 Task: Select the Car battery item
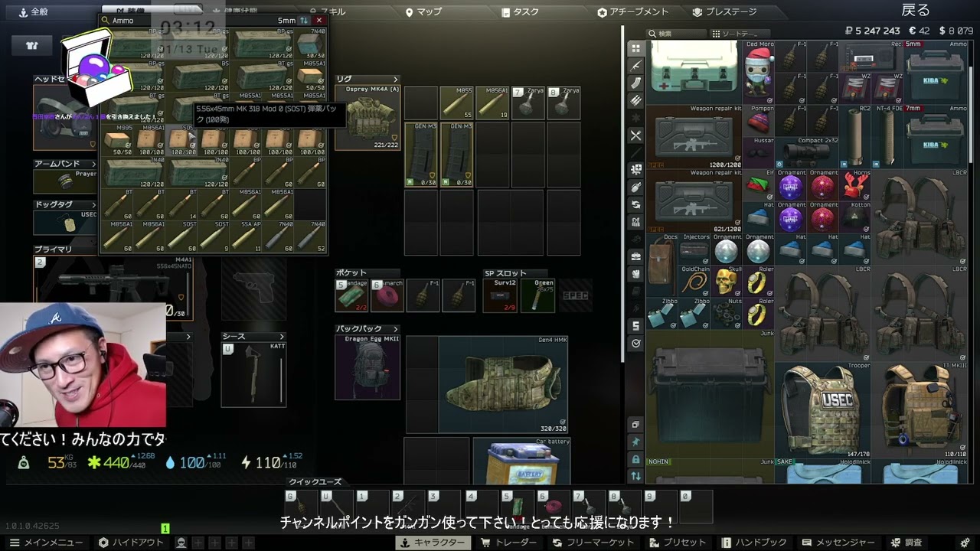tap(521, 461)
